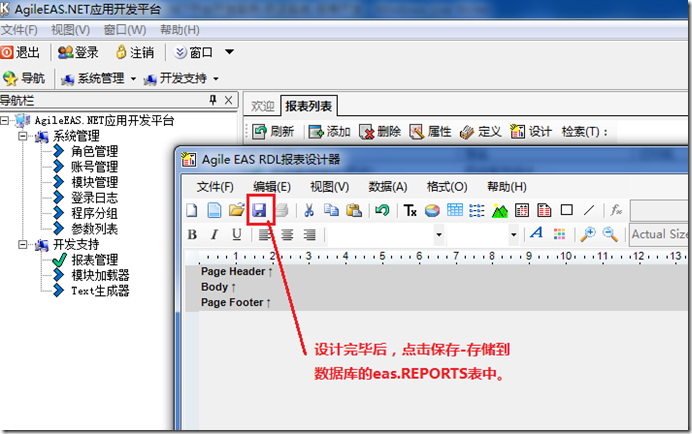Screen dimensions: 692x434
Task: Insert a matrix using the matrix icon
Action: click(x=522, y=210)
